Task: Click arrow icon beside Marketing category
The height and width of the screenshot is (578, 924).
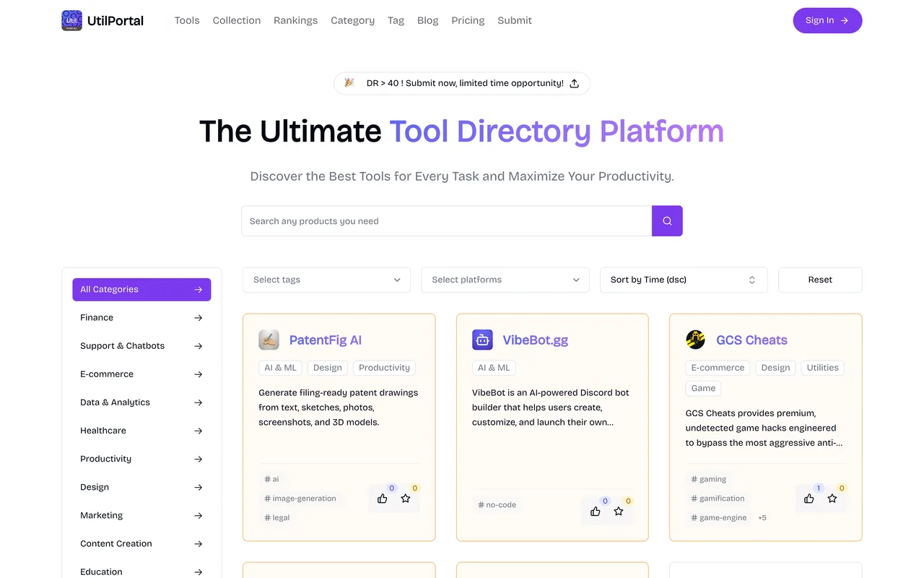Action: (x=199, y=515)
